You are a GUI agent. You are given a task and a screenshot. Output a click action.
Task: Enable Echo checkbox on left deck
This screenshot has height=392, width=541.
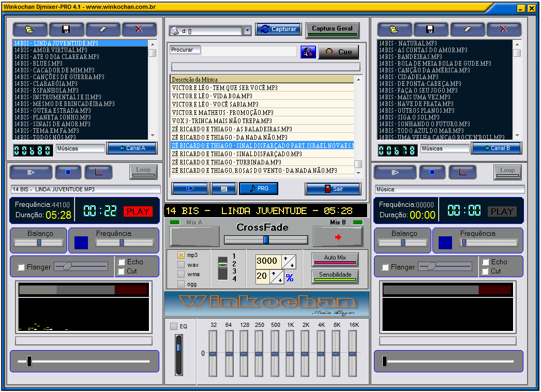pyautogui.click(x=121, y=262)
